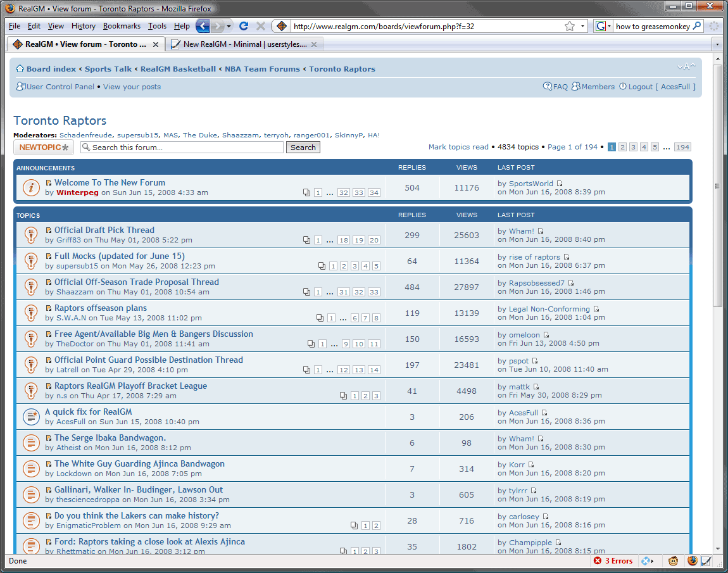Reload the page with the refresh icon
The width and height of the screenshot is (728, 573).
tap(244, 26)
